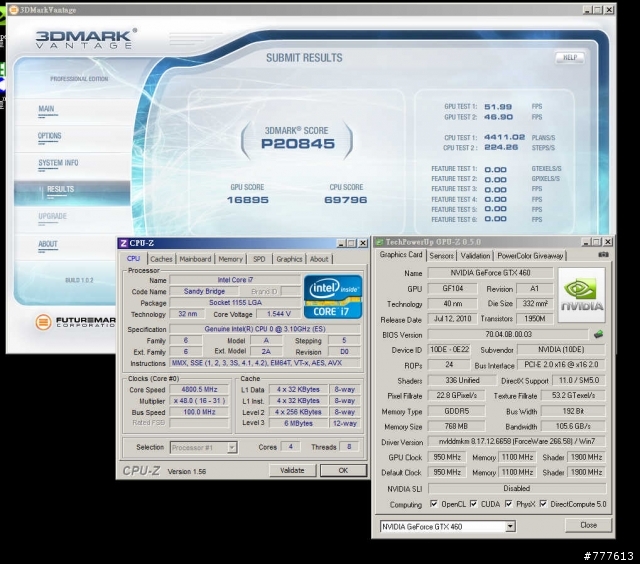Open SYSTEM INFO in 3DMark Vantage

pos(58,163)
